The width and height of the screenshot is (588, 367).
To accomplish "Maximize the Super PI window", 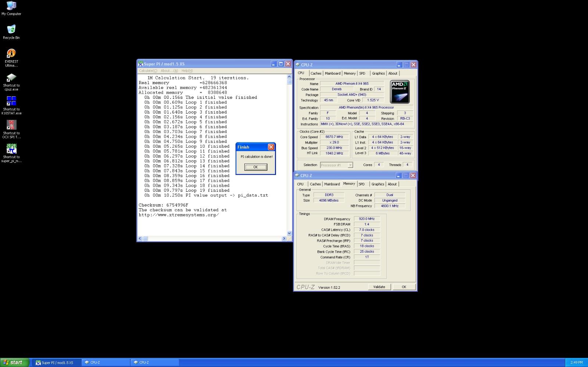I will point(281,64).
